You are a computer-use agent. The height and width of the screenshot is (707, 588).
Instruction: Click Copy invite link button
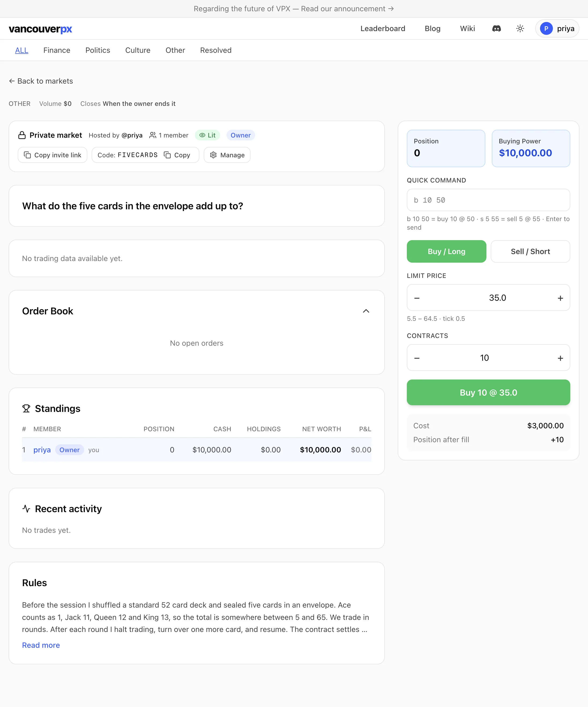point(53,155)
